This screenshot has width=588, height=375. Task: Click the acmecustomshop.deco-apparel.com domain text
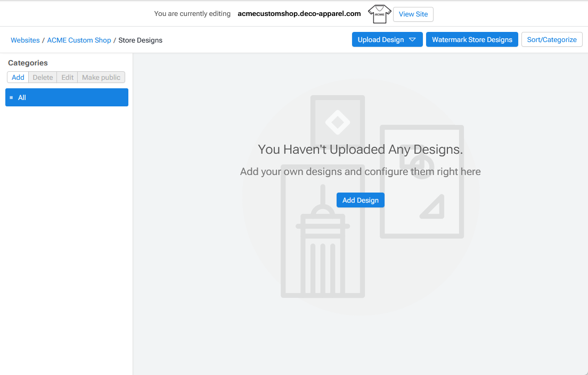[x=299, y=14]
